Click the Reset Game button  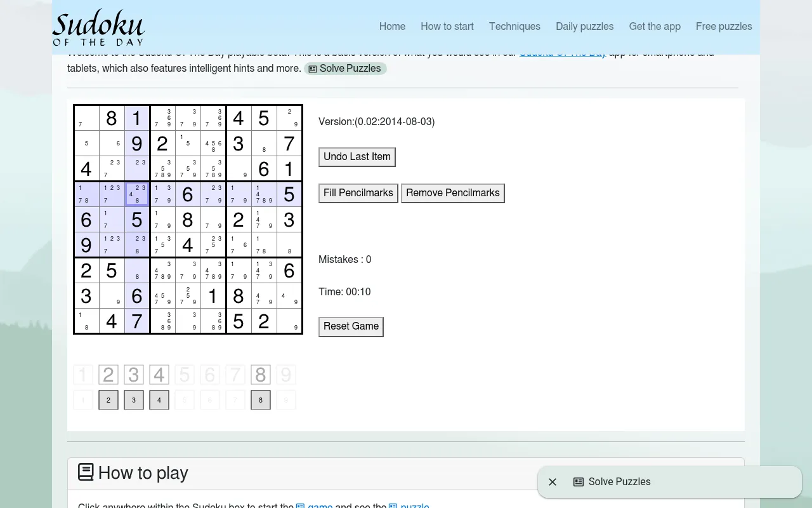point(351,326)
